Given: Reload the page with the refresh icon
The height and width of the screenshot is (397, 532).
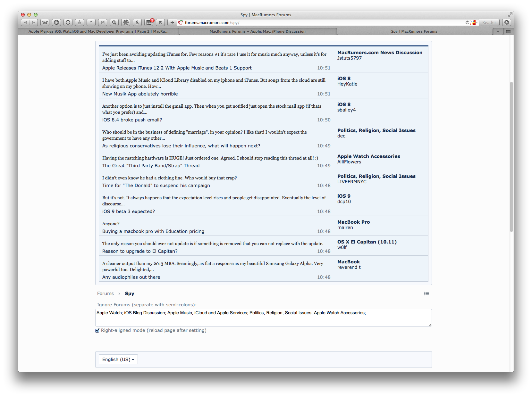Looking at the screenshot, I should click(x=467, y=22).
